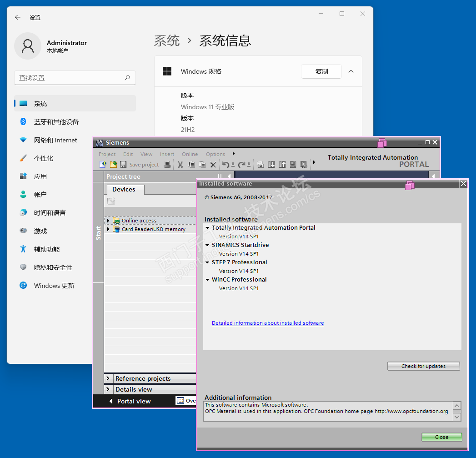476x458 pixels.
Task: Open the Options menu
Action: 215,154
